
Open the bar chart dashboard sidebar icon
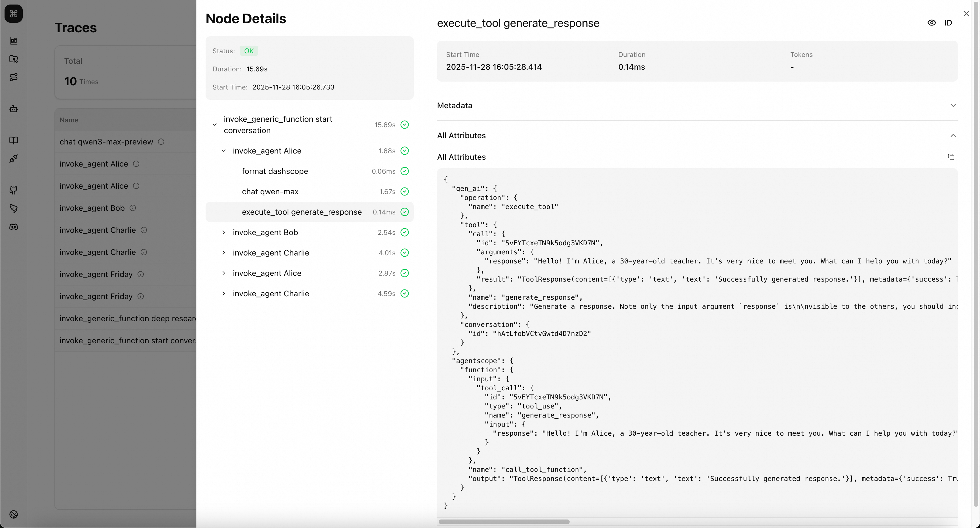click(14, 41)
